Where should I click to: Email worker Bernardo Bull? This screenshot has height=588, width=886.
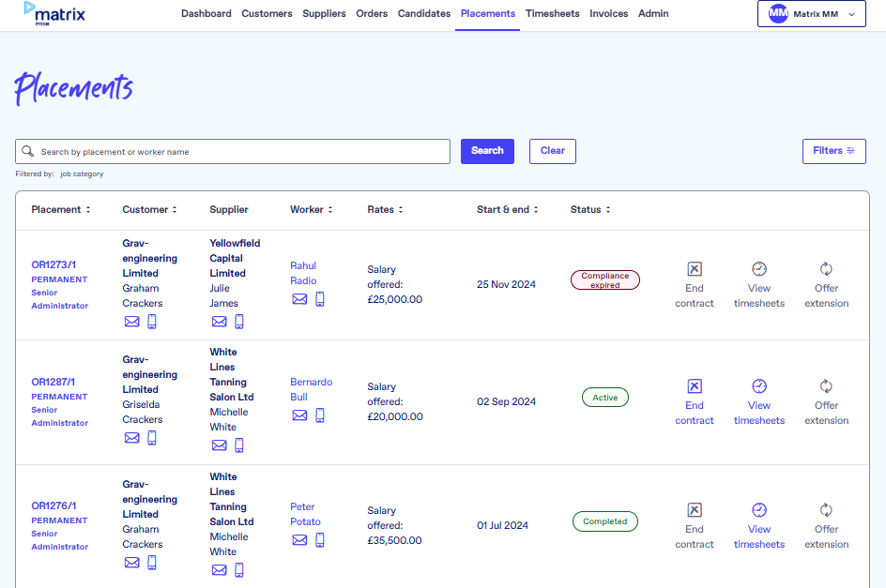299,415
